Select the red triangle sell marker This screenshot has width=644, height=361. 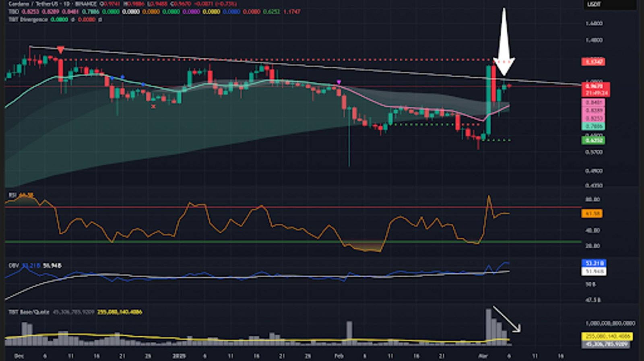[x=60, y=50]
